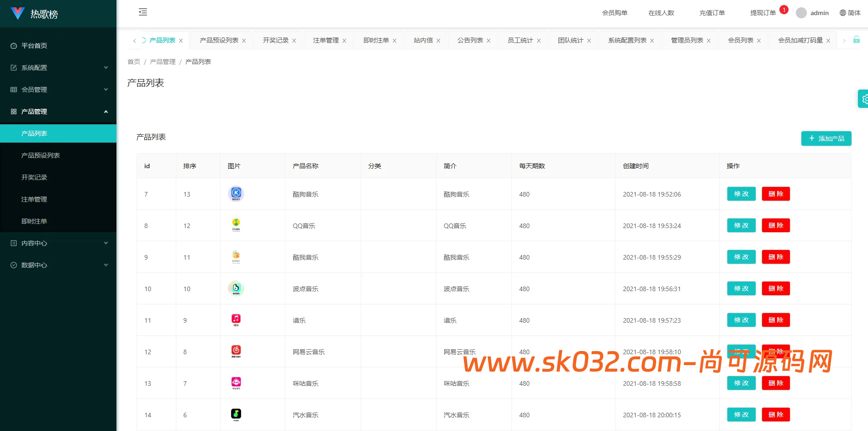This screenshot has height=431, width=868.
Task: Open 会员购单 in the top bar
Action: pos(615,13)
